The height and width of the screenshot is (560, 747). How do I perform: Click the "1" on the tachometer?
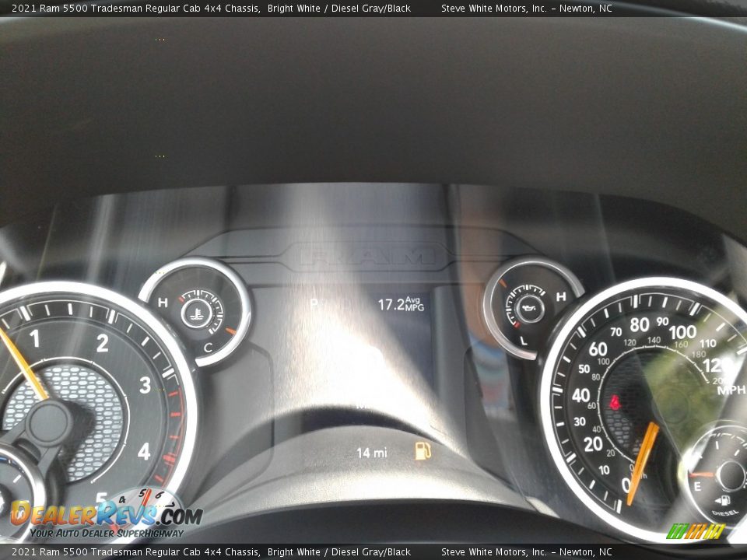tap(34, 338)
